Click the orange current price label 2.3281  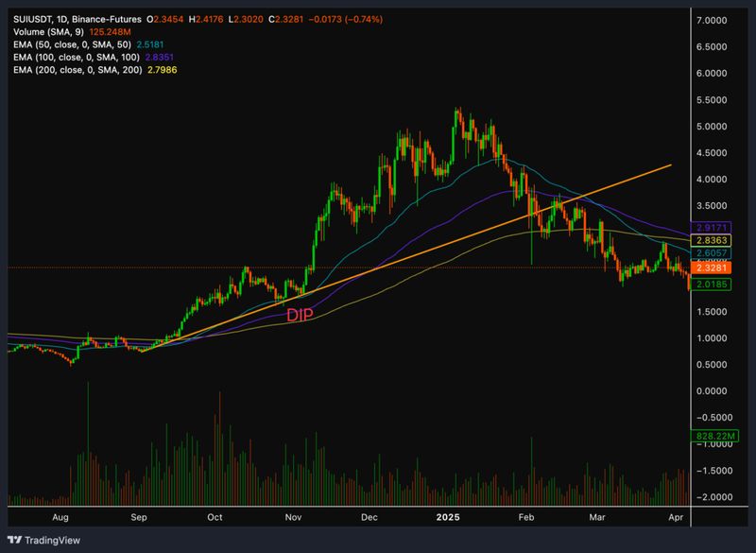coord(710,269)
